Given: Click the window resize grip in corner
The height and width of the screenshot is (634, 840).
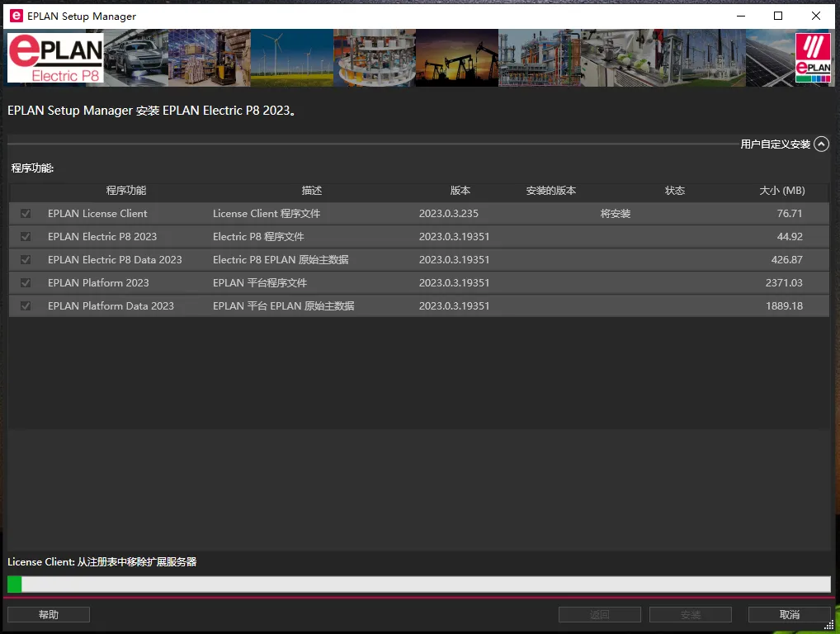Looking at the screenshot, I should (x=828, y=625).
